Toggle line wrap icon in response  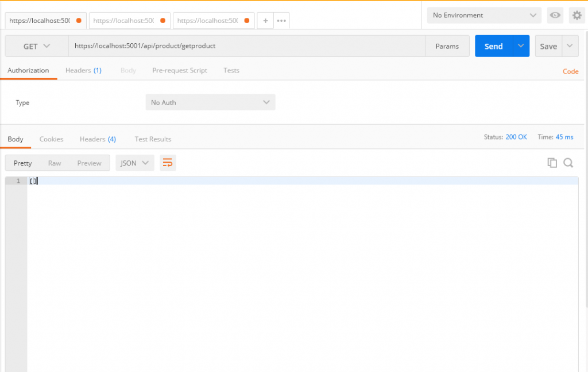(168, 163)
